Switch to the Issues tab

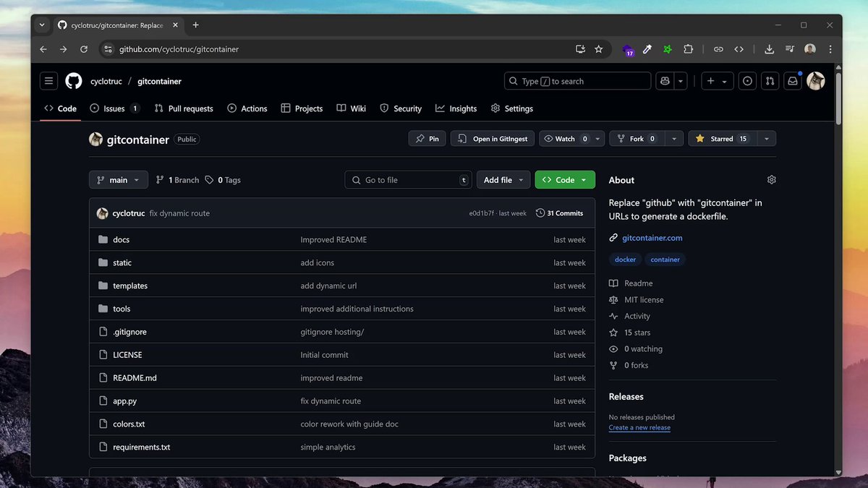coord(115,108)
